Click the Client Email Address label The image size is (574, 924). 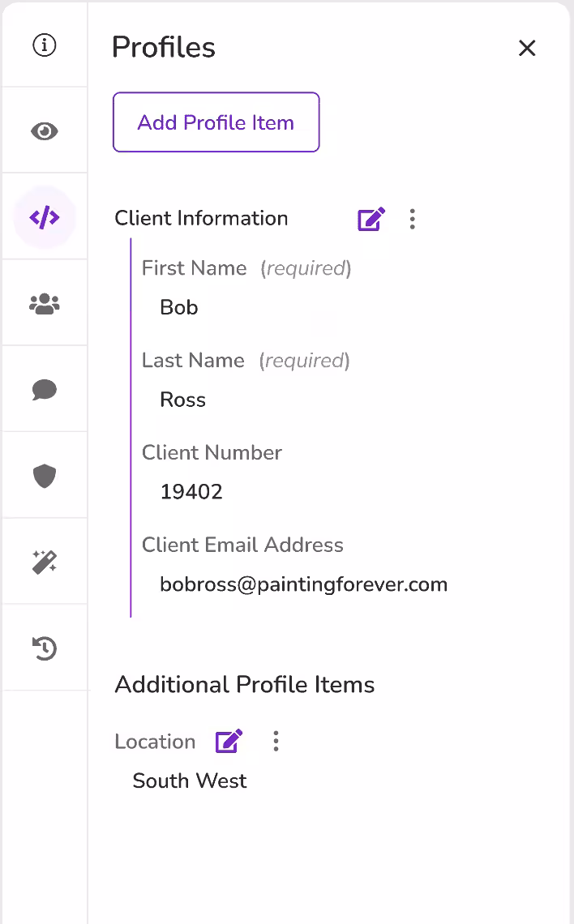tap(242, 545)
